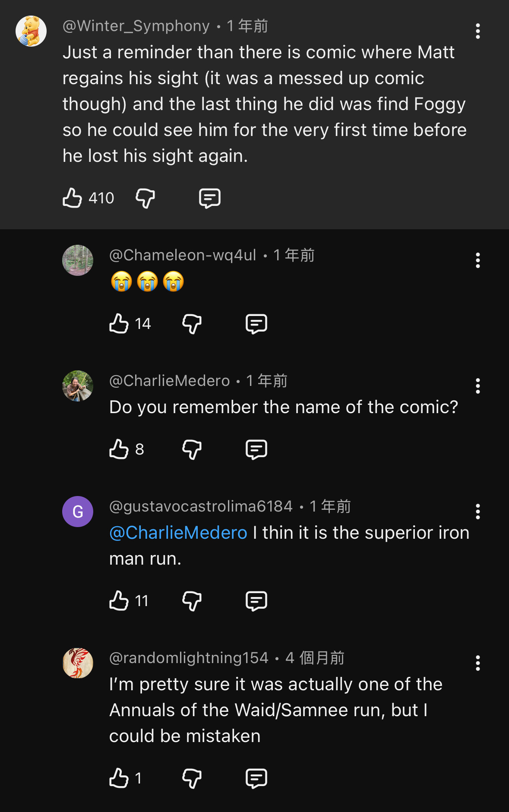Dislike the randomlightning154 comment
The image size is (509, 812).
pyautogui.click(x=192, y=778)
